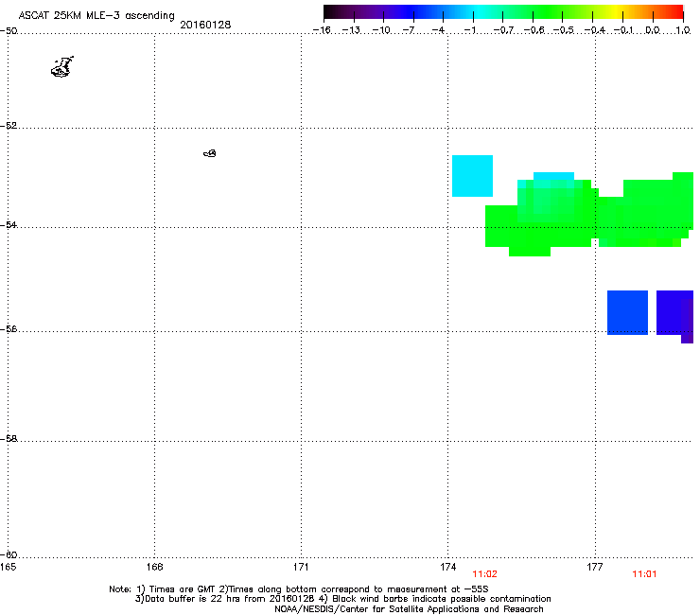
Task: Click the NOAA/NESDIS credit line
Action: pyautogui.click(x=409, y=609)
